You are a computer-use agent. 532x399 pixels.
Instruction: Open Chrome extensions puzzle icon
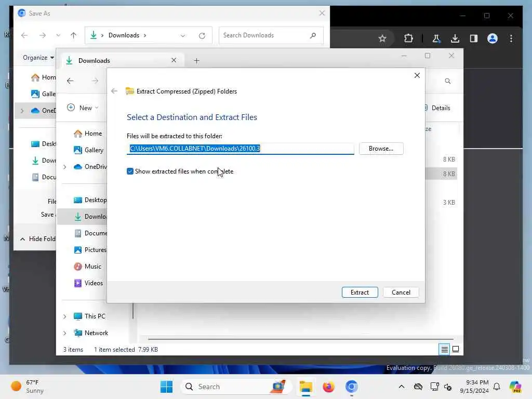(x=408, y=38)
